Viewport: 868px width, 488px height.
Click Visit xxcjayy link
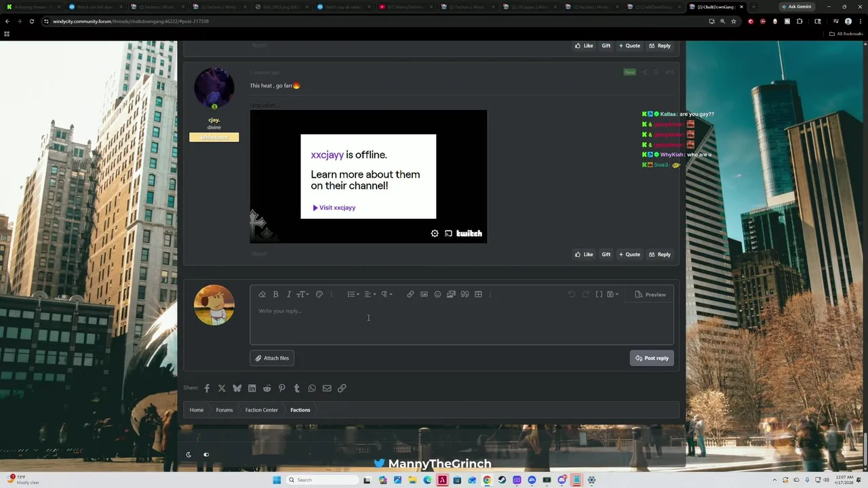pos(334,207)
